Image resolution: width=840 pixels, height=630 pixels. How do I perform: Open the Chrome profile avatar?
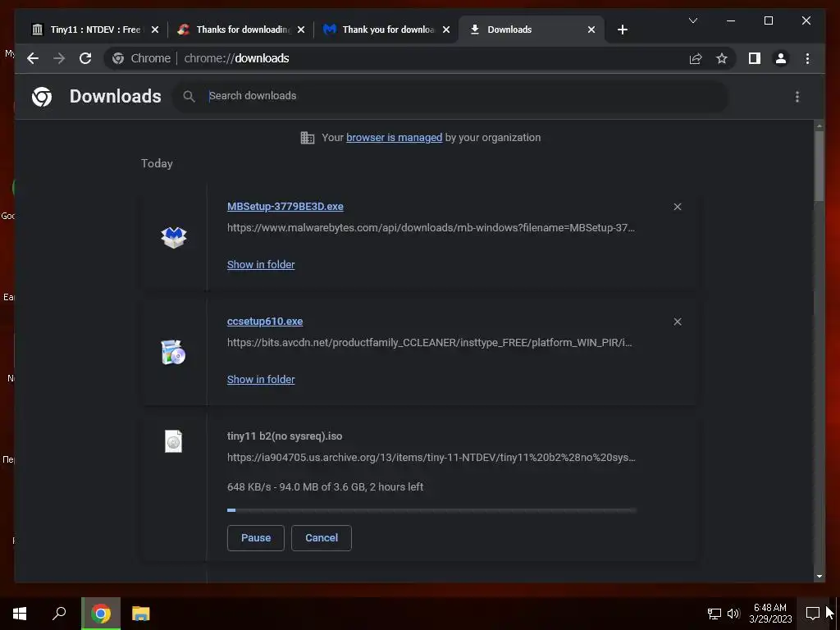(x=781, y=58)
